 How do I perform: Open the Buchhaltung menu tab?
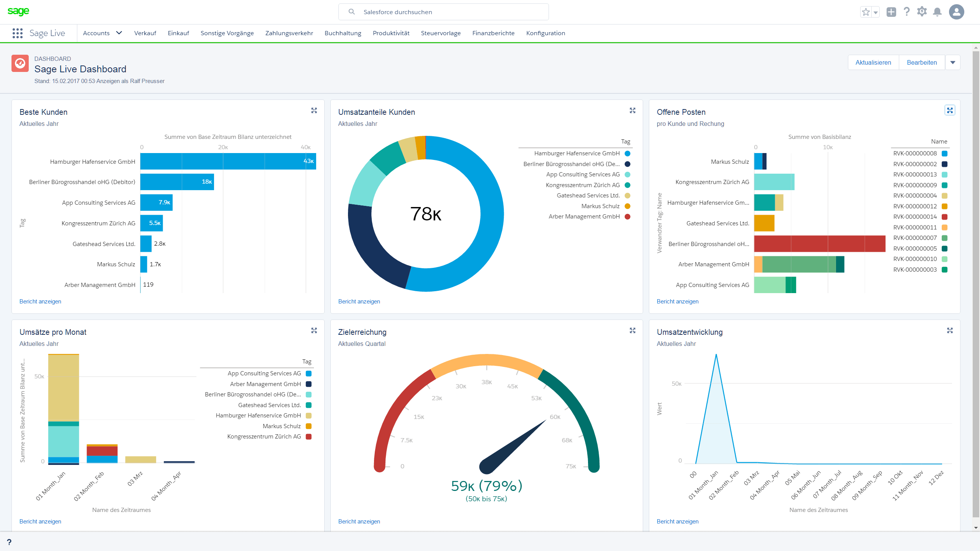tap(343, 33)
